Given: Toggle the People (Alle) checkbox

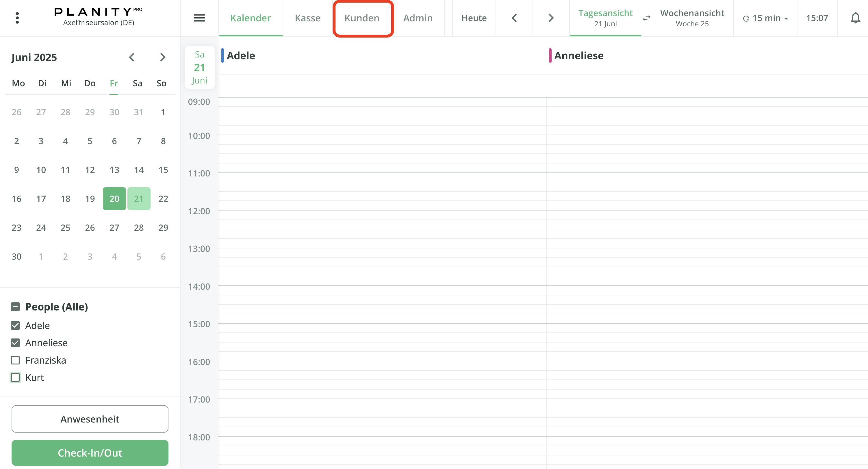Looking at the screenshot, I should (x=16, y=306).
